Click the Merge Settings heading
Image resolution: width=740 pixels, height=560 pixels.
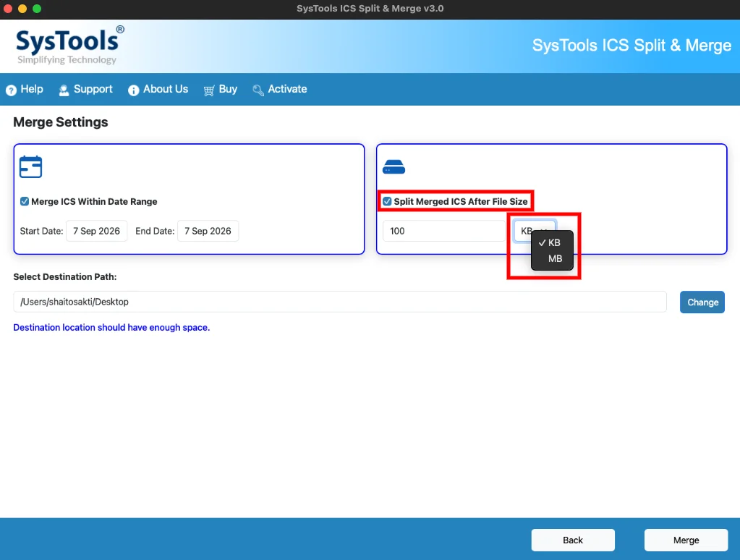pyautogui.click(x=61, y=122)
